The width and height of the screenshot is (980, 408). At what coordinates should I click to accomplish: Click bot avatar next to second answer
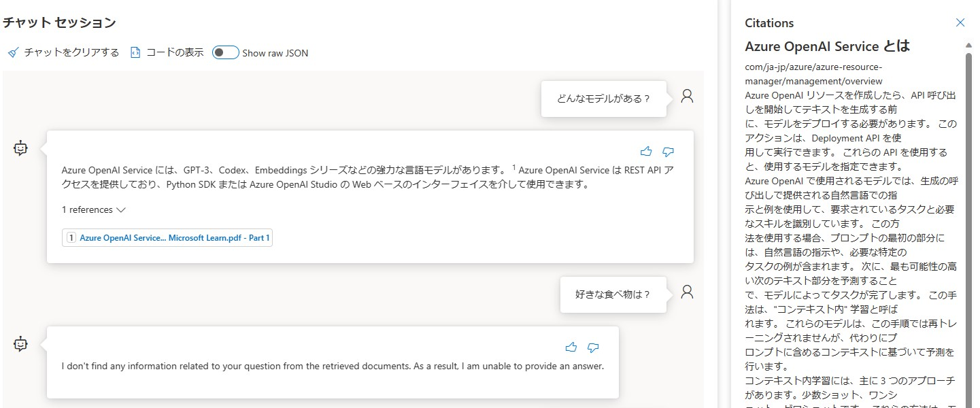(20, 344)
